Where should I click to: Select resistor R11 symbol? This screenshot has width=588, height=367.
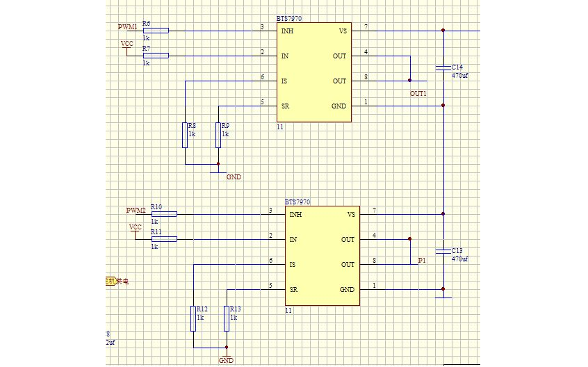point(164,239)
